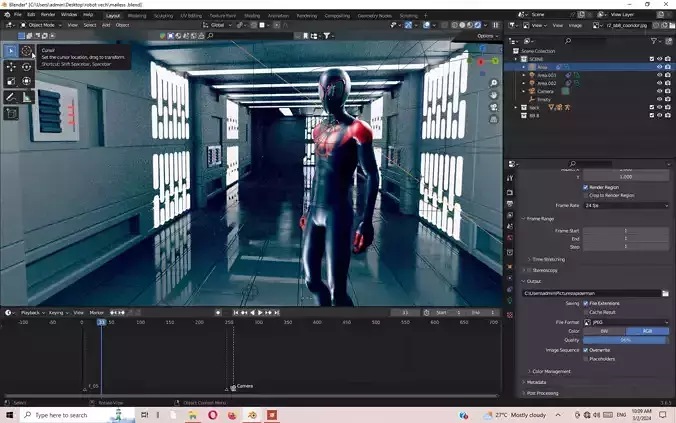Switch to the Animation workspace tab

pos(278,16)
